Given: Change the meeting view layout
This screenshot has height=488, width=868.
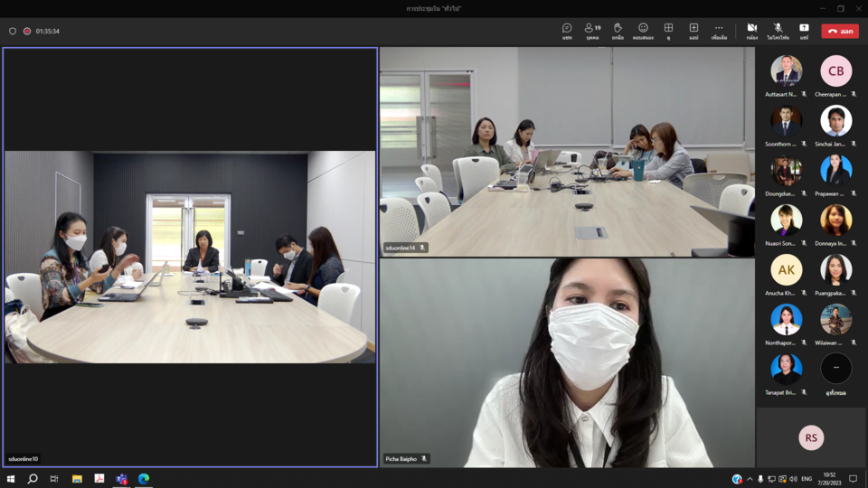Looking at the screenshot, I should pyautogui.click(x=668, y=31).
